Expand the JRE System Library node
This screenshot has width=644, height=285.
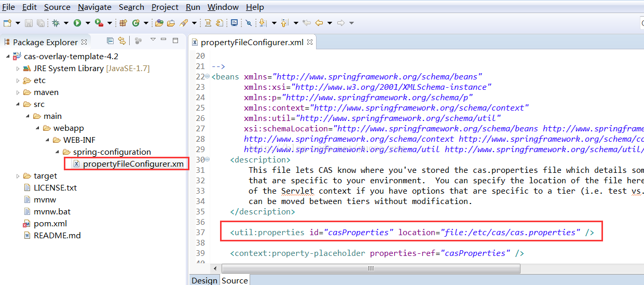(17, 68)
